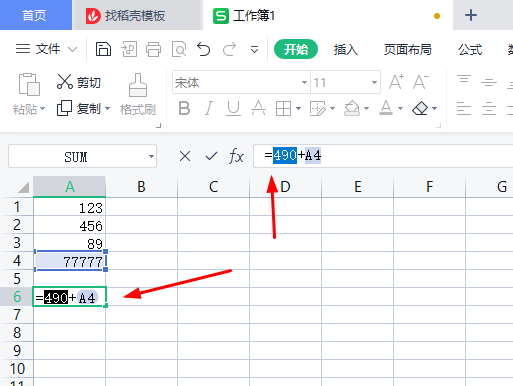This screenshot has height=386, width=513.
Task: Click the align left icon
Action: 464,109
